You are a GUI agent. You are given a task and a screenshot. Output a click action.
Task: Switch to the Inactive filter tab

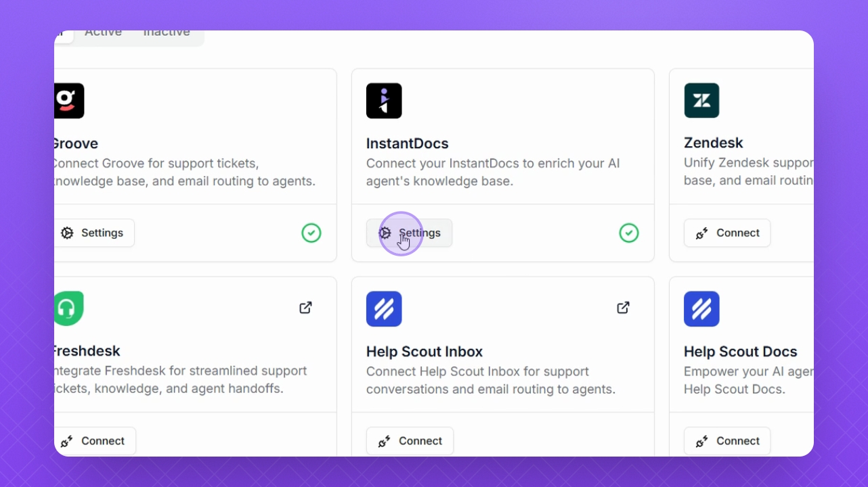tap(166, 33)
